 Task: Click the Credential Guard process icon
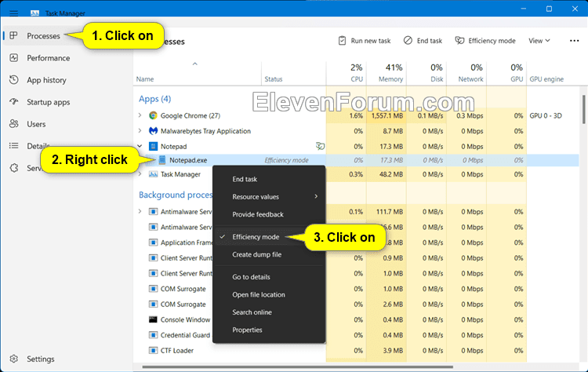pos(153,335)
